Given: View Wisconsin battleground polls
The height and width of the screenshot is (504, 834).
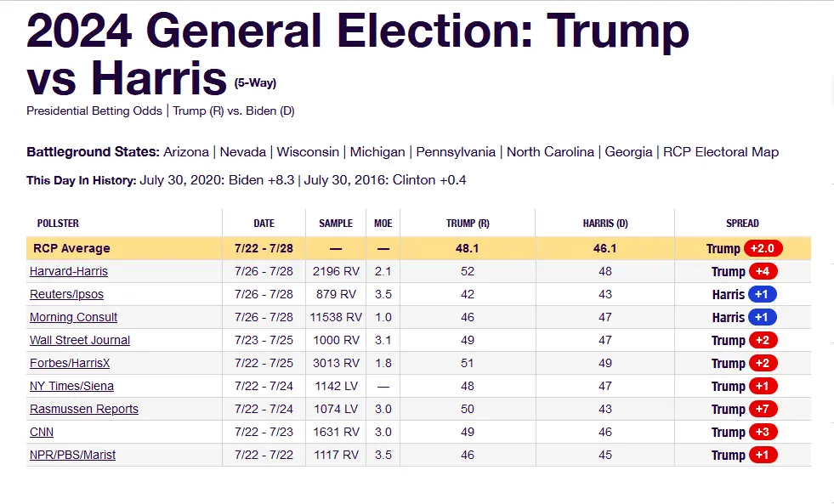Looking at the screenshot, I should (x=309, y=152).
